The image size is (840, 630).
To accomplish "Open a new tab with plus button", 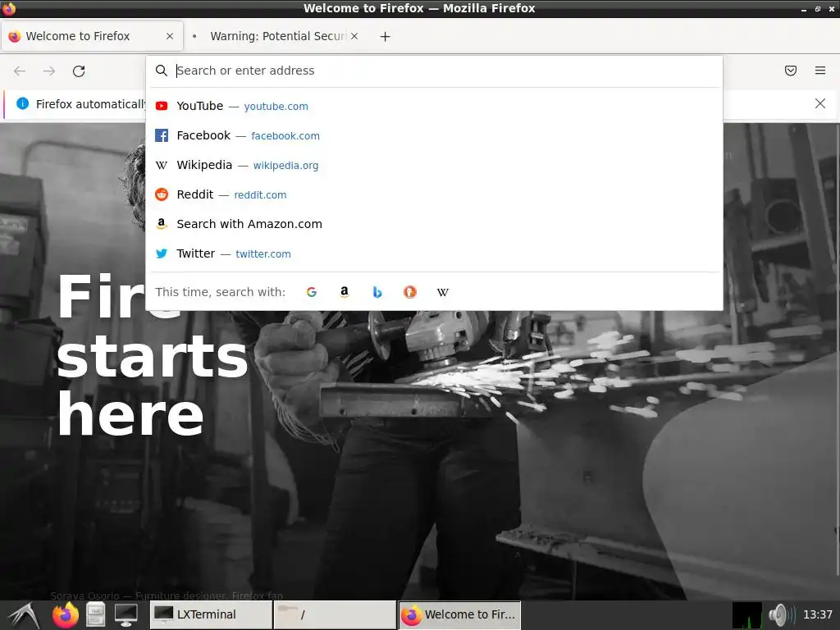I will [x=386, y=36].
